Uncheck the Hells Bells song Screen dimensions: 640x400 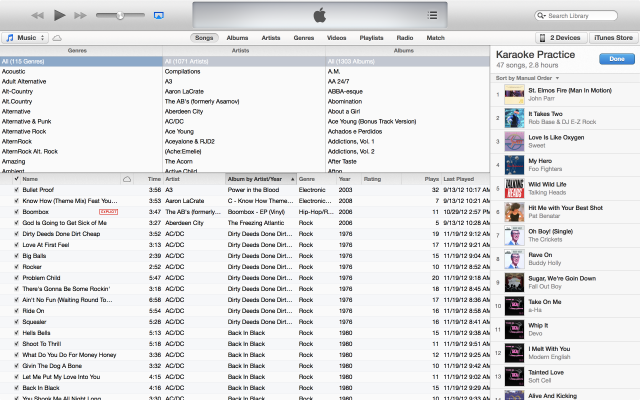coord(16,333)
